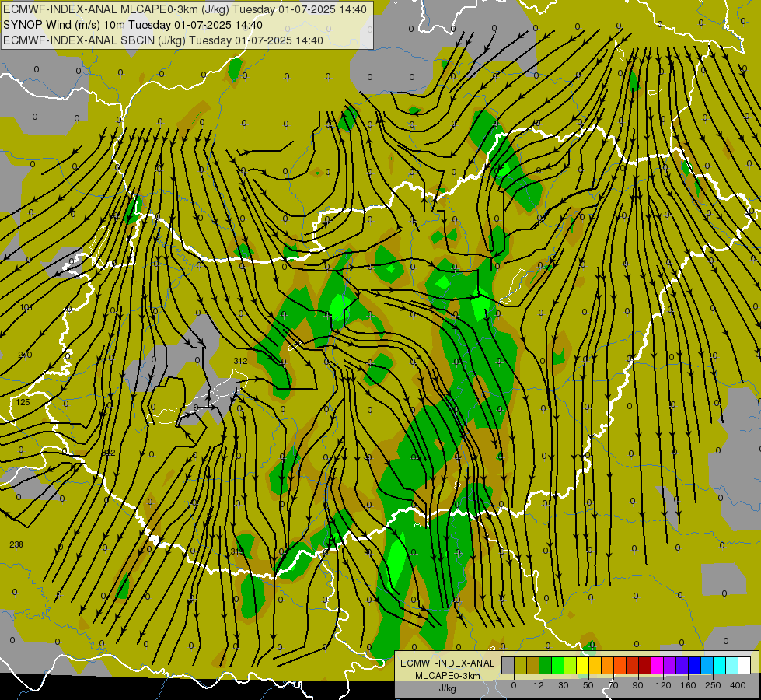Viewport: 761px width, 700px height.
Task: Click the '90' legend scale label
Action: (637, 685)
